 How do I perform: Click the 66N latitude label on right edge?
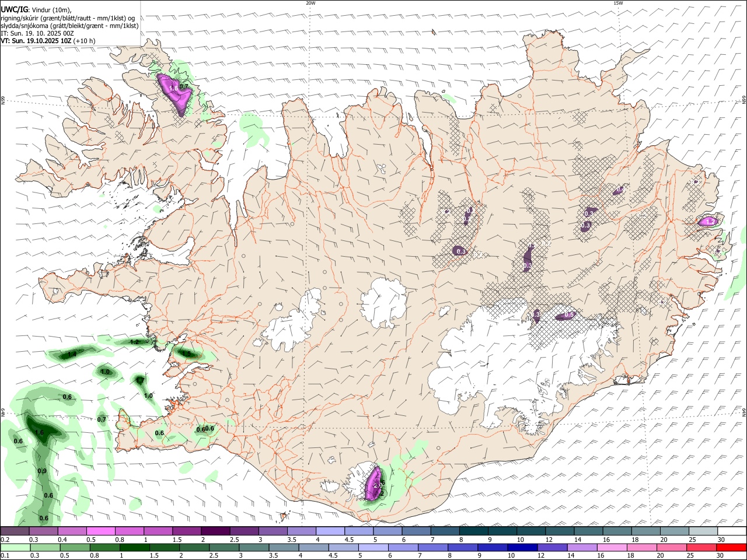click(744, 101)
